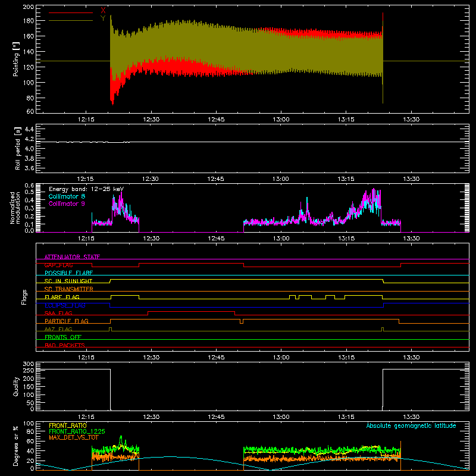Click the SC_TRANSMITTER flag label
The width and height of the screenshot is (476, 476).
pyautogui.click(x=69, y=289)
